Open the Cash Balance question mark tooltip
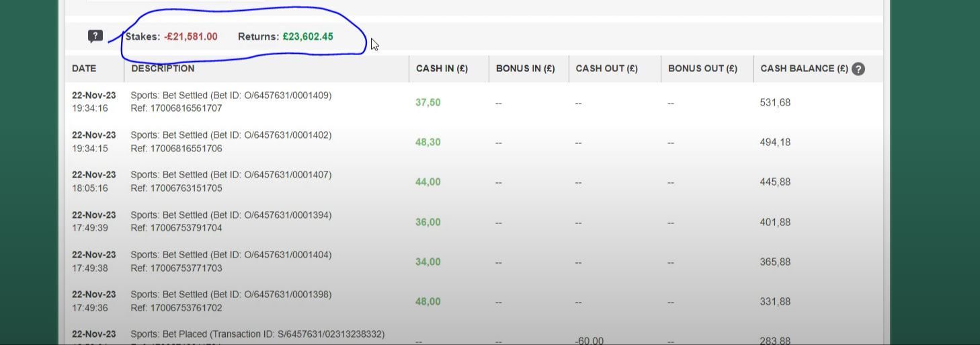Viewport: 980px width, 345px height. pyautogui.click(x=858, y=69)
